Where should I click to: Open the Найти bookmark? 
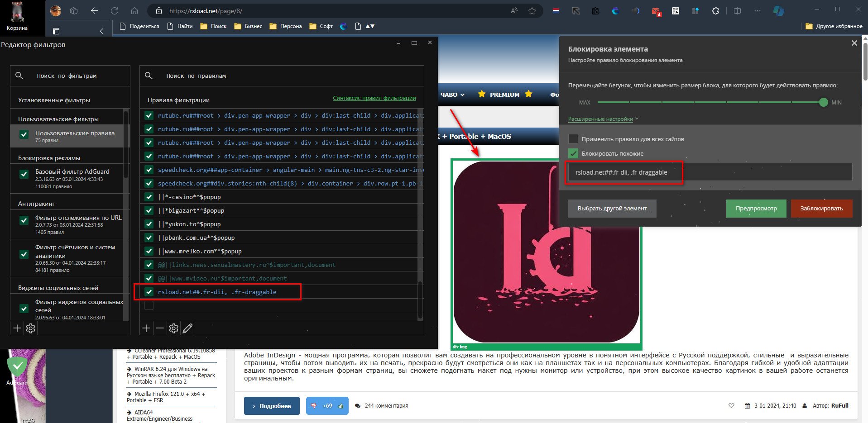pyautogui.click(x=180, y=26)
